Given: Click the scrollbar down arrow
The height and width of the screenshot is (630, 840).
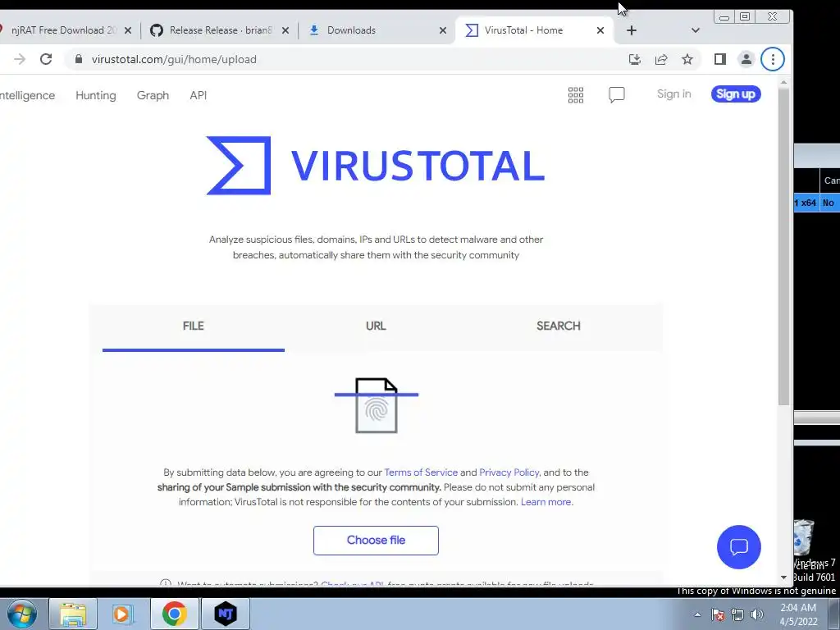Looking at the screenshot, I should (783, 577).
